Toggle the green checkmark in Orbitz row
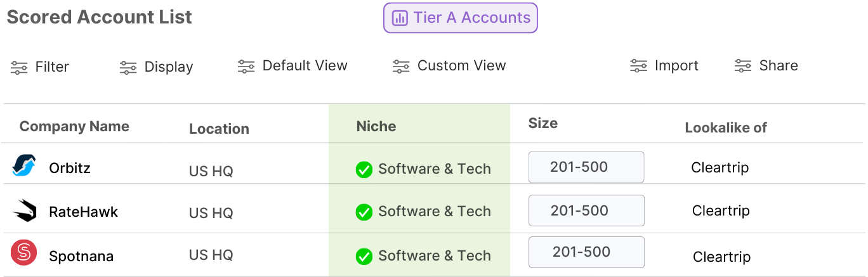The image size is (868, 277). tap(364, 169)
